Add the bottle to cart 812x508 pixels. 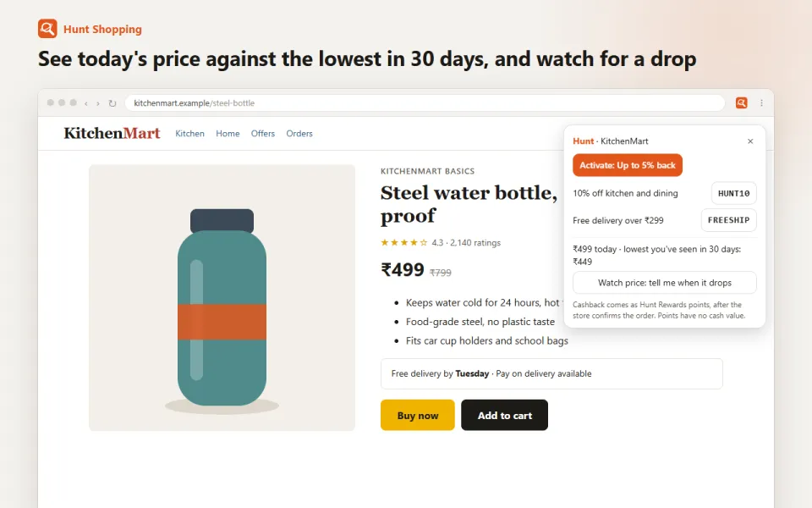504,415
